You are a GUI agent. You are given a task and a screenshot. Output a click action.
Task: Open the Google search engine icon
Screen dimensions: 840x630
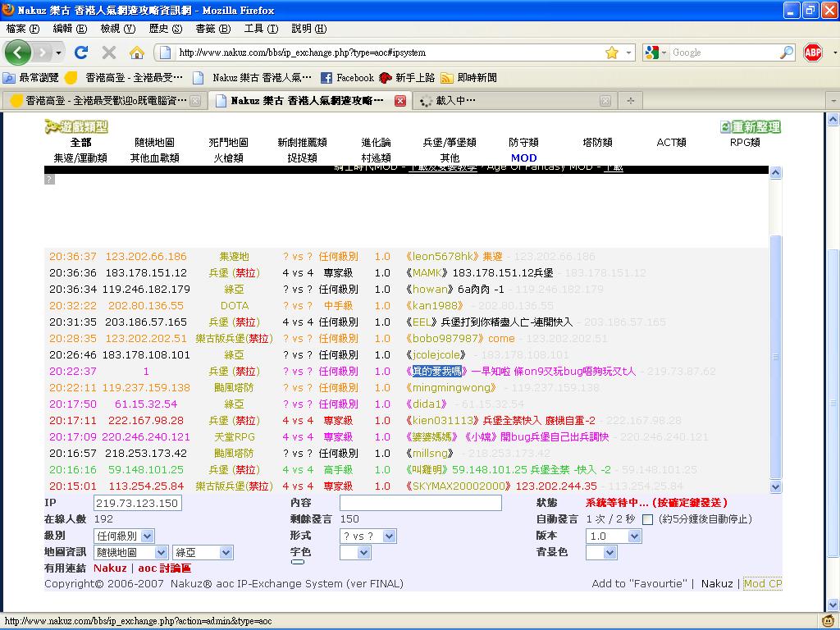tap(651, 52)
